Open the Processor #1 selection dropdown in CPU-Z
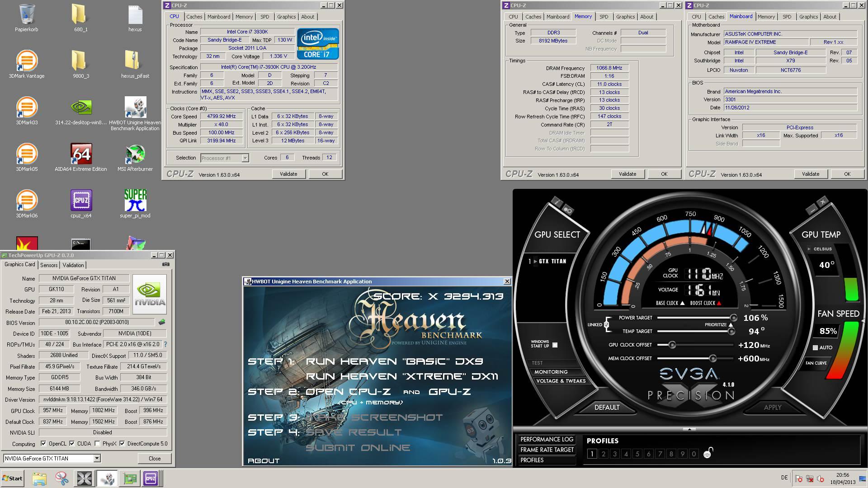The image size is (868, 488). point(245,158)
